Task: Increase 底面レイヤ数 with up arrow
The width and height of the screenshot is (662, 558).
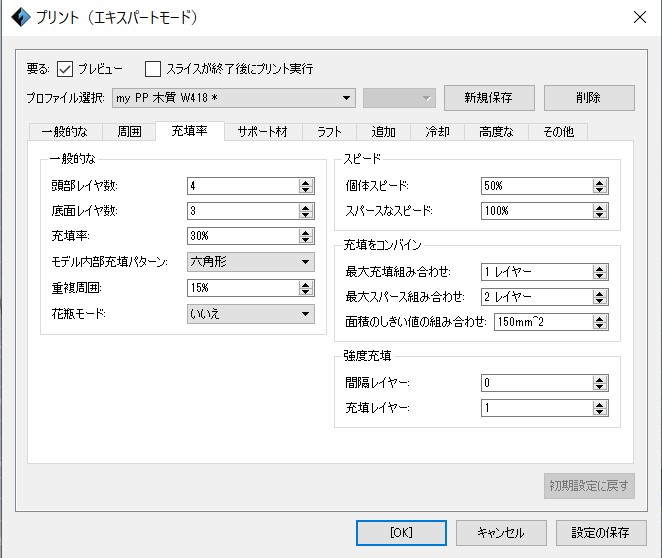Action: (x=306, y=207)
